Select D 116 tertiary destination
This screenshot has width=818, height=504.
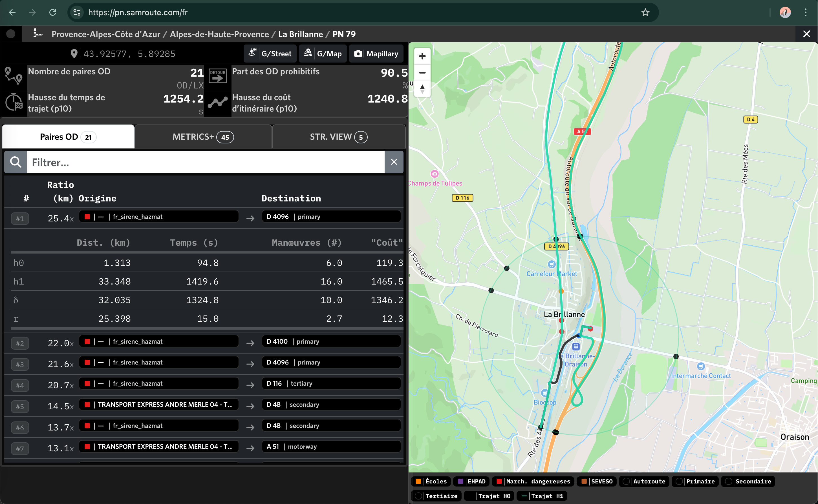pos(331,383)
